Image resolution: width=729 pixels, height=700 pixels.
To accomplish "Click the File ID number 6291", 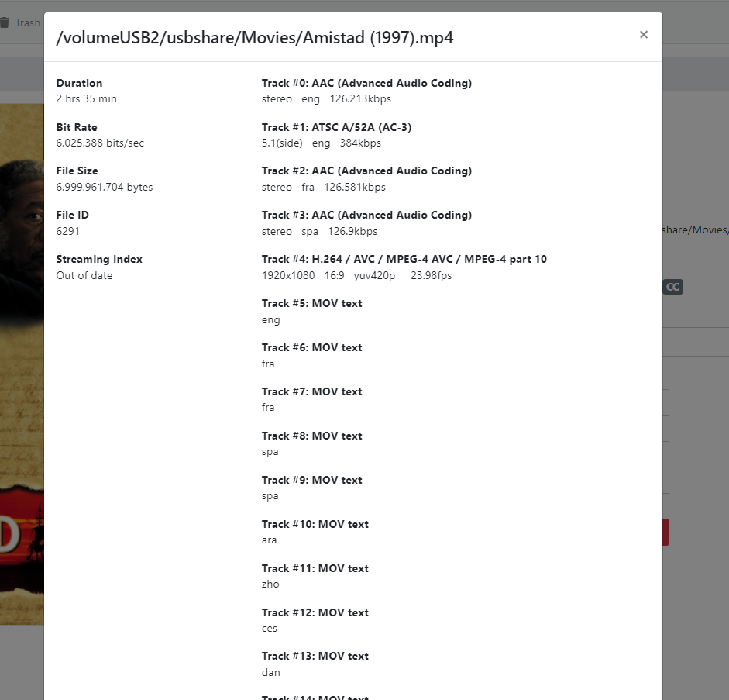I will pos(68,231).
